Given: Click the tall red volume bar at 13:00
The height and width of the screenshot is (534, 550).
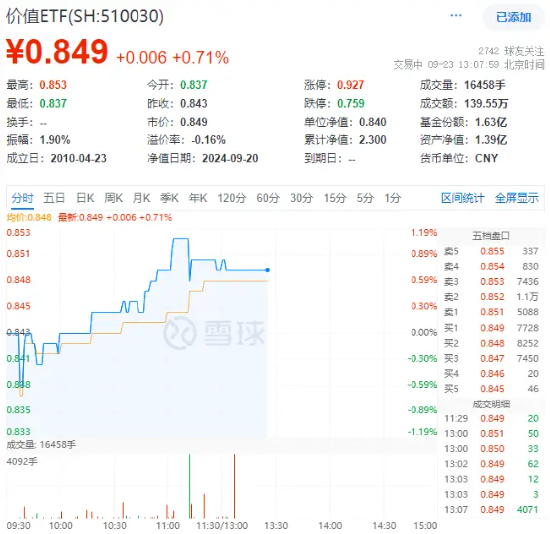Looking at the screenshot, I should point(234,486).
